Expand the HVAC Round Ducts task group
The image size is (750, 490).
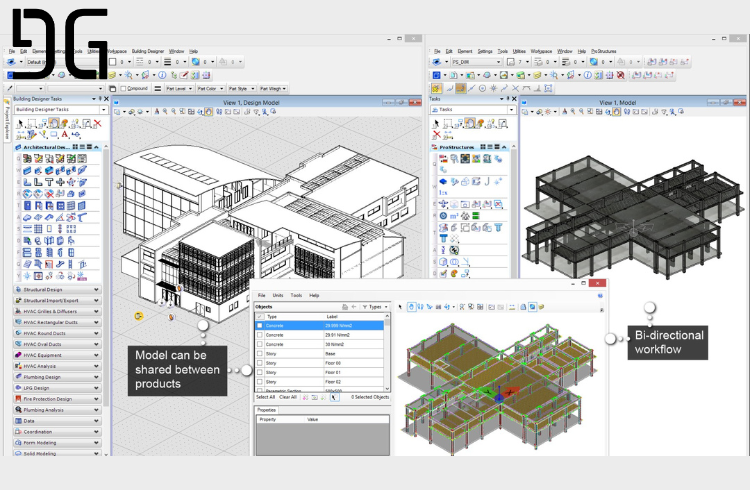[57, 334]
